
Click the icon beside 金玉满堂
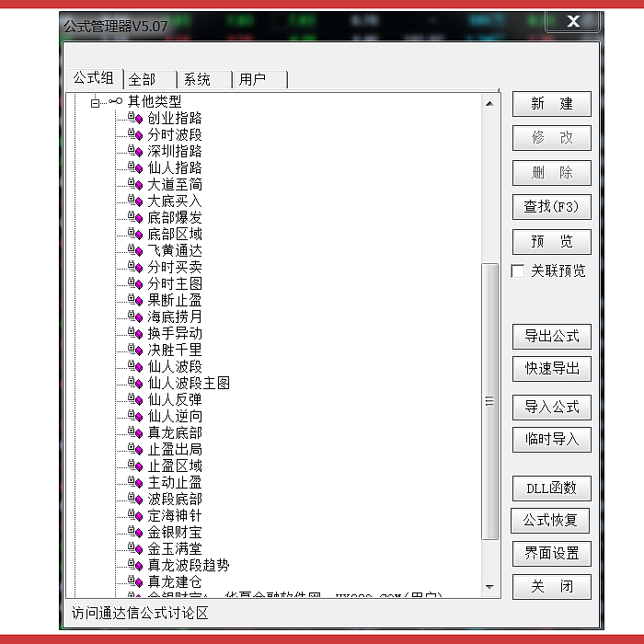(135, 549)
